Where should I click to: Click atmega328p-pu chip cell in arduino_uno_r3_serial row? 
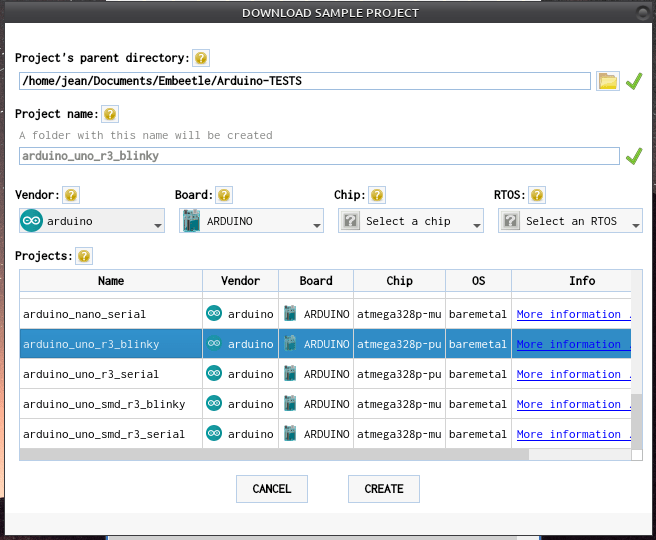400,374
